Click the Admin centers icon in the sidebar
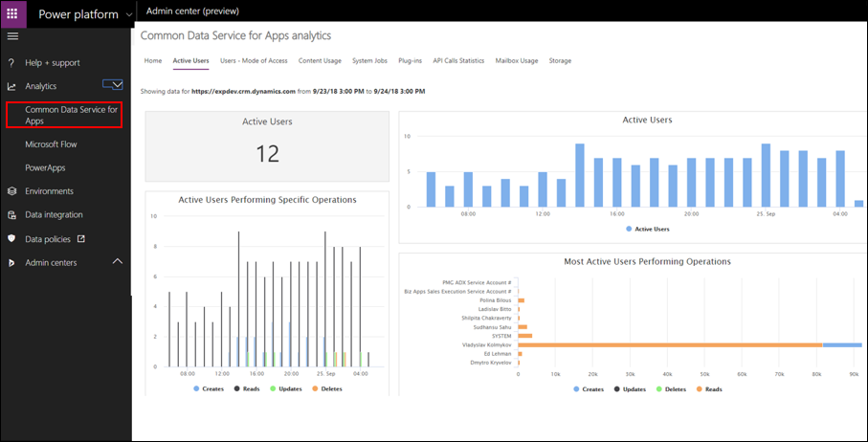 tap(11, 263)
